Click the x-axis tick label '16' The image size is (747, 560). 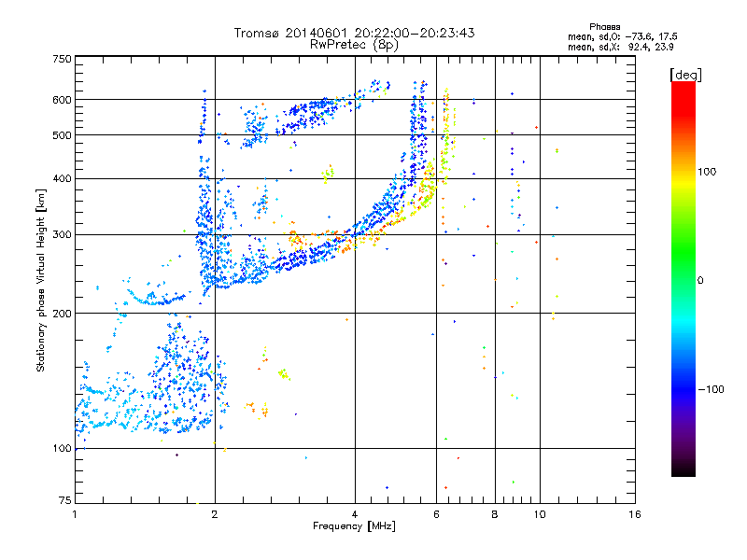[635, 514]
